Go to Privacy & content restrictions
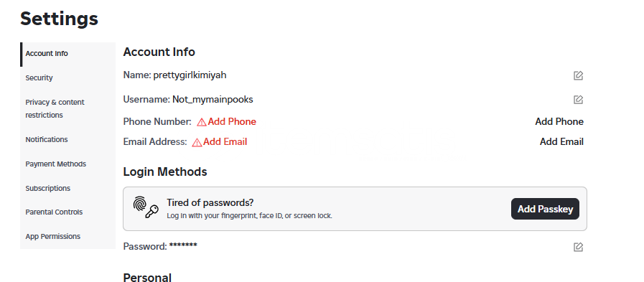 coord(55,108)
